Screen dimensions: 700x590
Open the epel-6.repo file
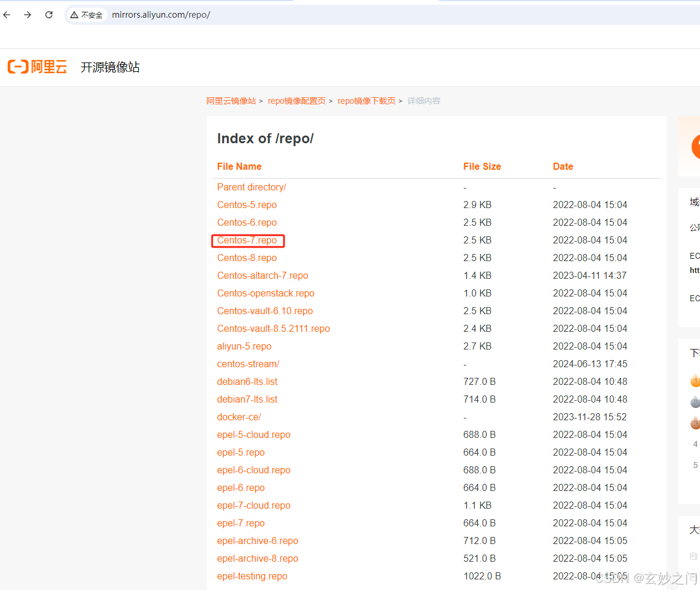coord(240,487)
